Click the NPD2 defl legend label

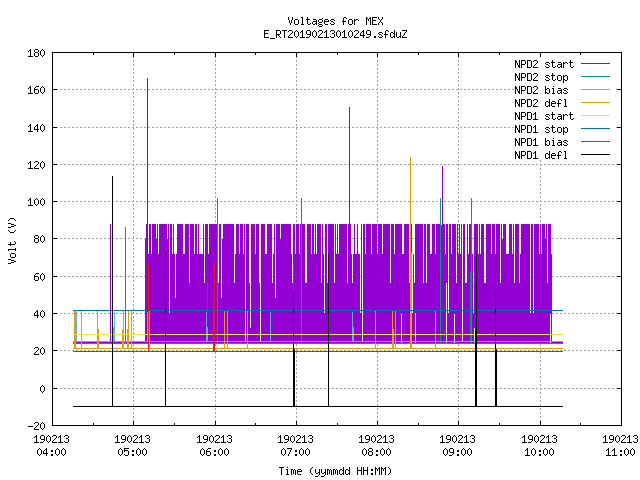coord(541,103)
